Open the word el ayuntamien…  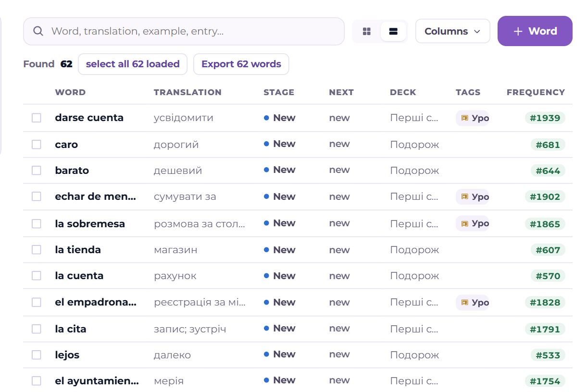tap(97, 381)
